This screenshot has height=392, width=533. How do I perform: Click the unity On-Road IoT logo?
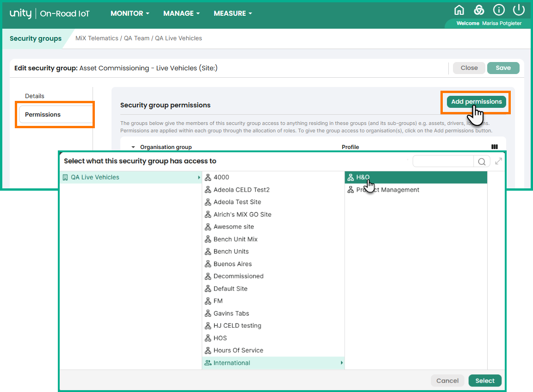click(x=50, y=13)
